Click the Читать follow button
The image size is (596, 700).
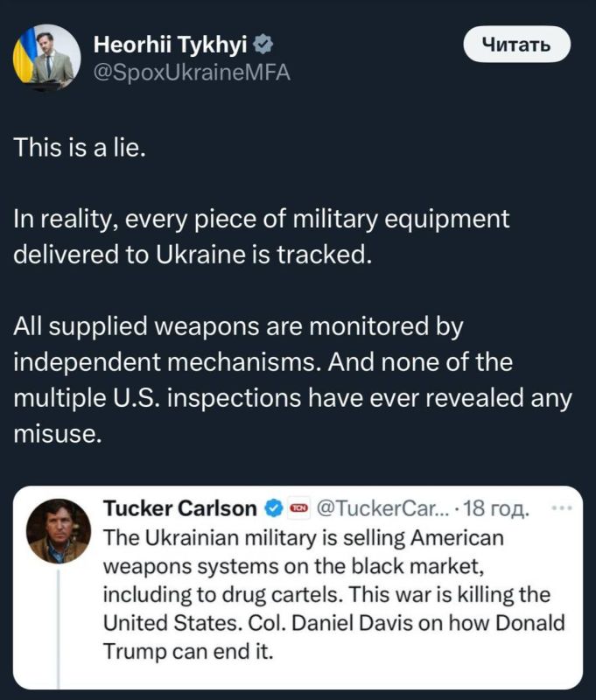coord(517,45)
